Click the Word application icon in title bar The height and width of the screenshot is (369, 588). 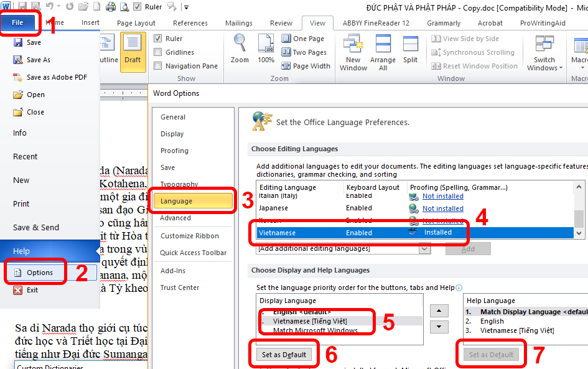click(x=6, y=6)
